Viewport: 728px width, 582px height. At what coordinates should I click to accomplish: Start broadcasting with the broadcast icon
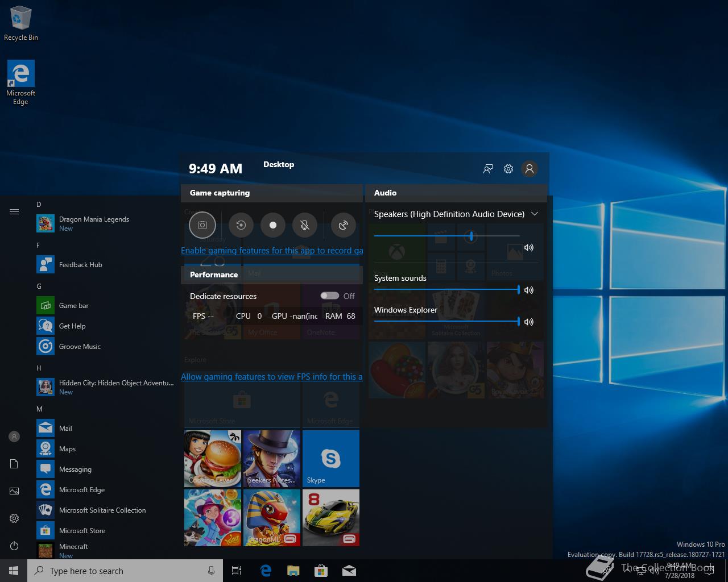click(x=344, y=225)
